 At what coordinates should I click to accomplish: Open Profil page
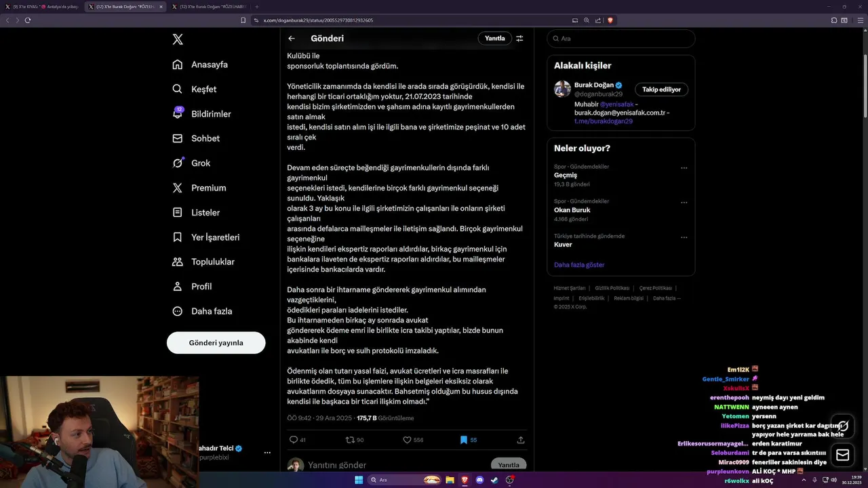[192, 286]
